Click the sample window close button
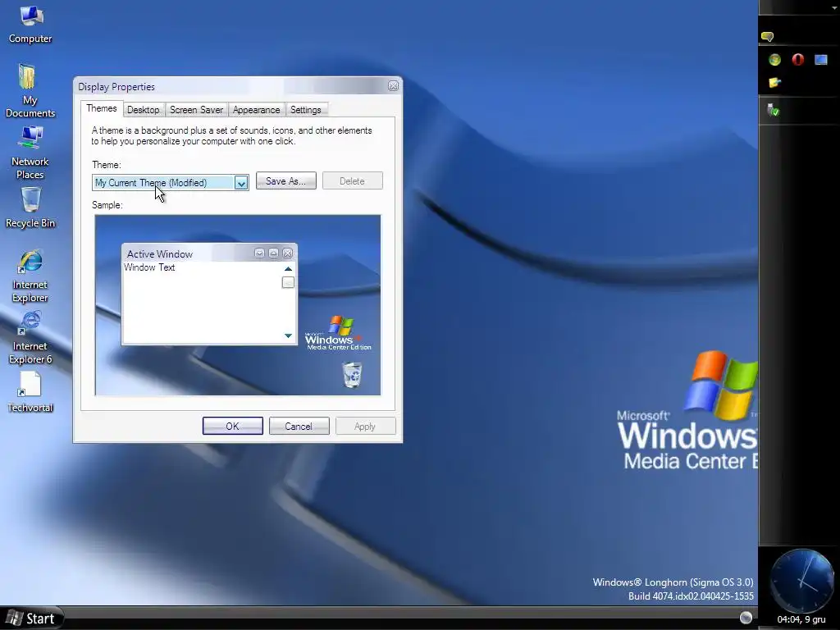This screenshot has height=630, width=840. click(x=288, y=253)
